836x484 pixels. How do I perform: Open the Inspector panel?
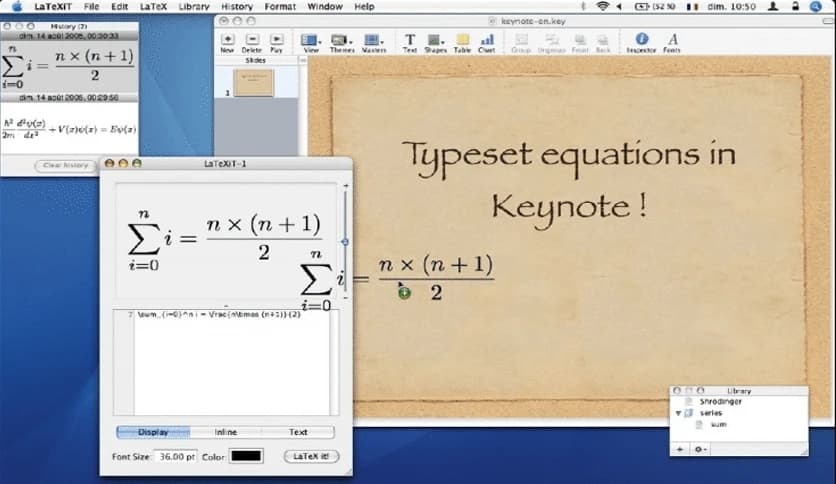click(x=642, y=39)
